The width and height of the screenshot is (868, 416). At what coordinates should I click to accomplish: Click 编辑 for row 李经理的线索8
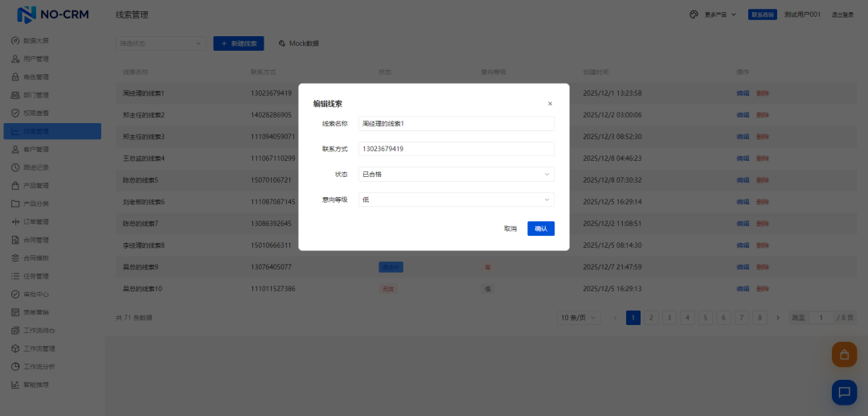tap(743, 245)
